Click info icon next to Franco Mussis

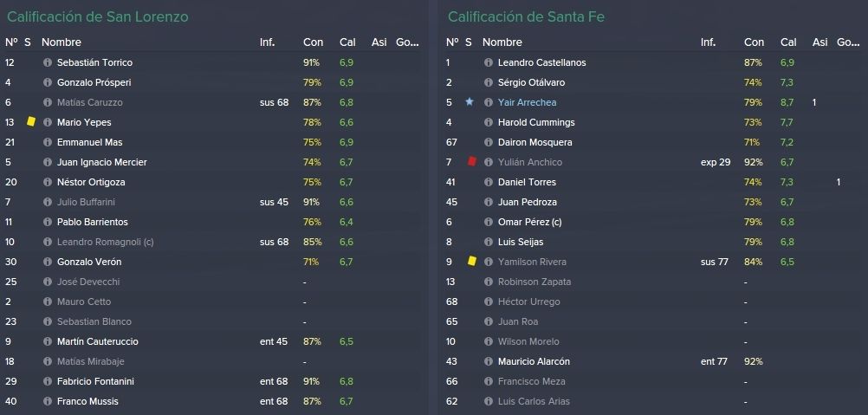tap(48, 401)
